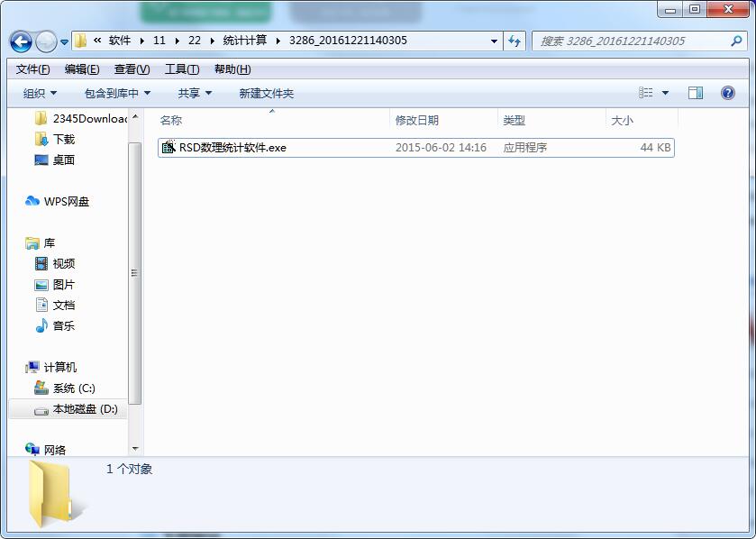The width and height of the screenshot is (756, 539).
Task: Open the 查看(V) menu
Action: (x=132, y=69)
